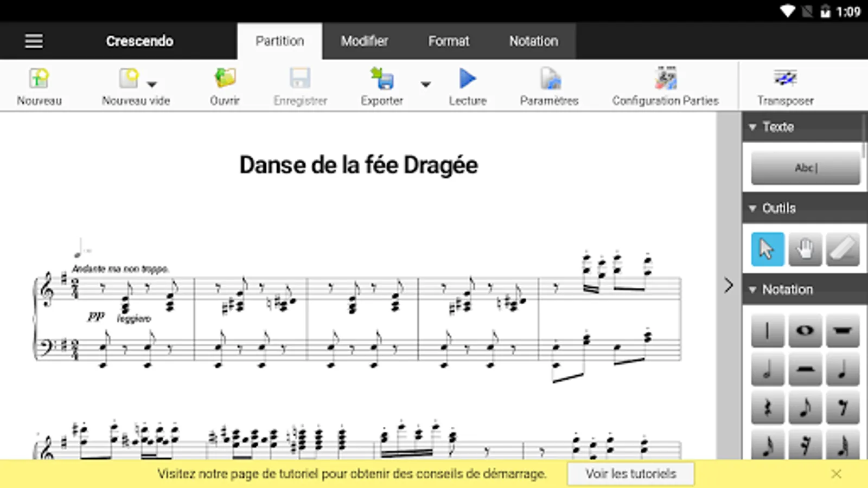Tap the battery status icon
The width and height of the screenshot is (868, 488).
point(825,11)
